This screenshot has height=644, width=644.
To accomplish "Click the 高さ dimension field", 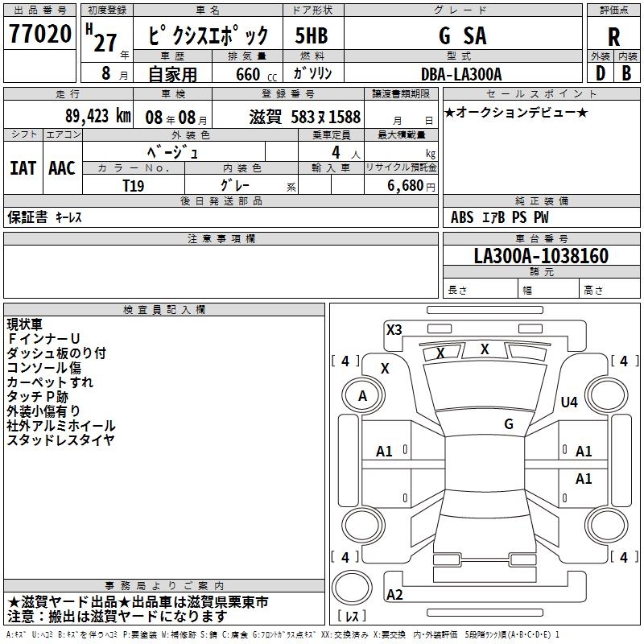I will [610, 289].
